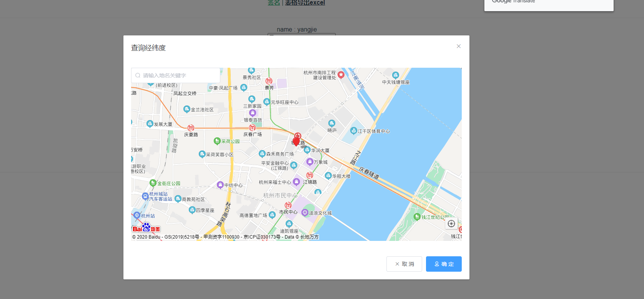Focus the 请输入地名关键字 search field
644x299 pixels.
coord(176,75)
